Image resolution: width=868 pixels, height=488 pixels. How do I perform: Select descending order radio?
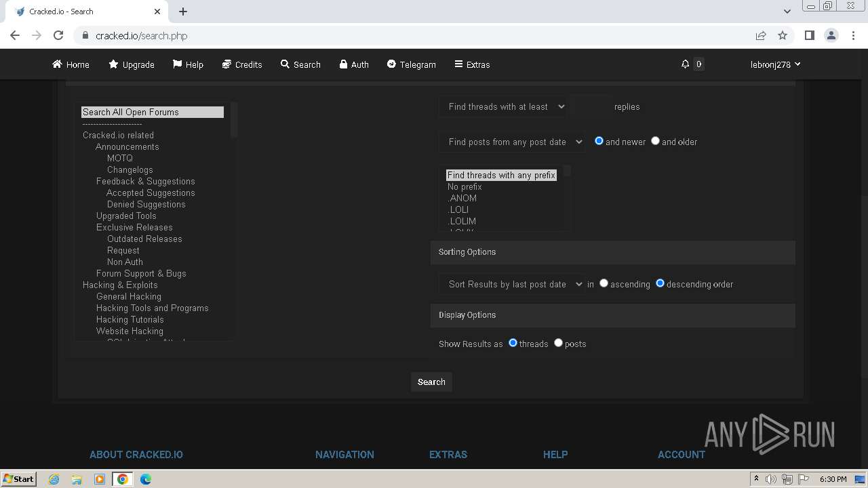(x=660, y=283)
